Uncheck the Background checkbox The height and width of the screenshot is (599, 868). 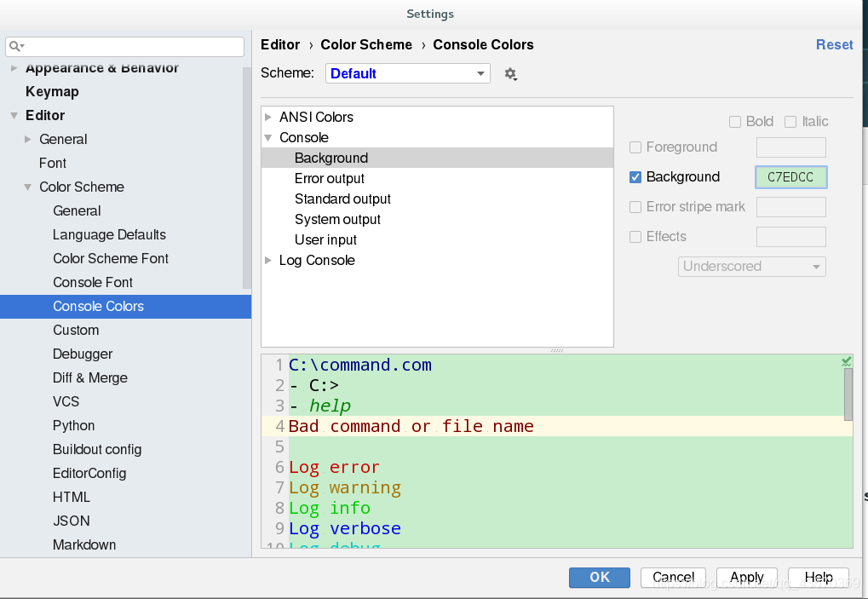[x=635, y=177]
